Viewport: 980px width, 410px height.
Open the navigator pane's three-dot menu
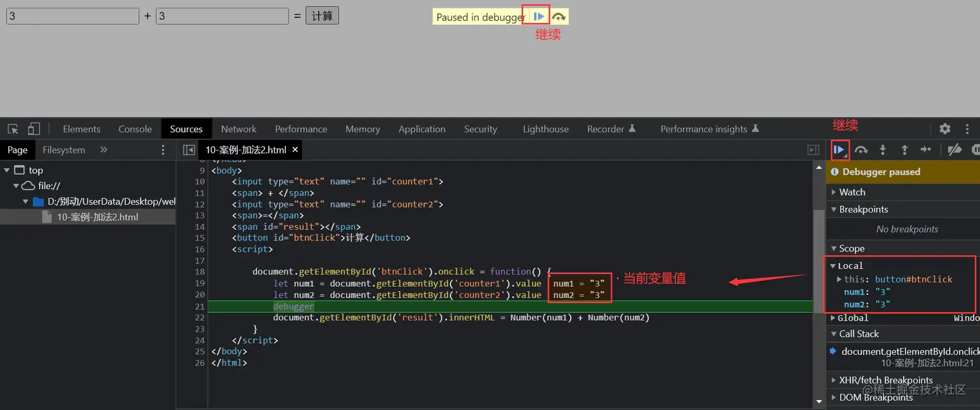tap(163, 150)
